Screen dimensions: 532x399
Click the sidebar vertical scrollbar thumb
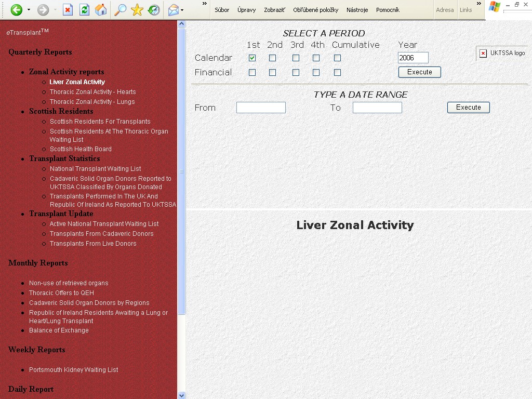tap(181, 171)
